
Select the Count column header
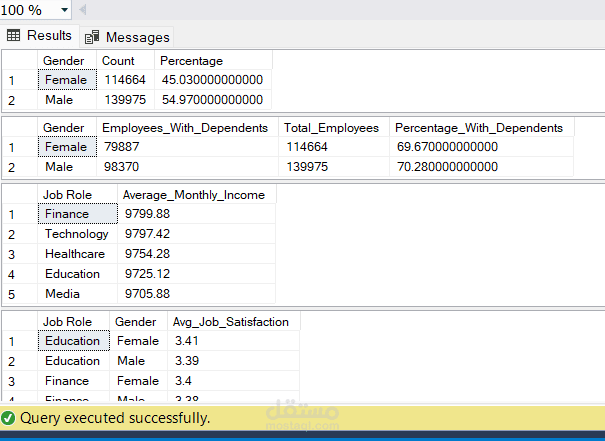[125, 61]
